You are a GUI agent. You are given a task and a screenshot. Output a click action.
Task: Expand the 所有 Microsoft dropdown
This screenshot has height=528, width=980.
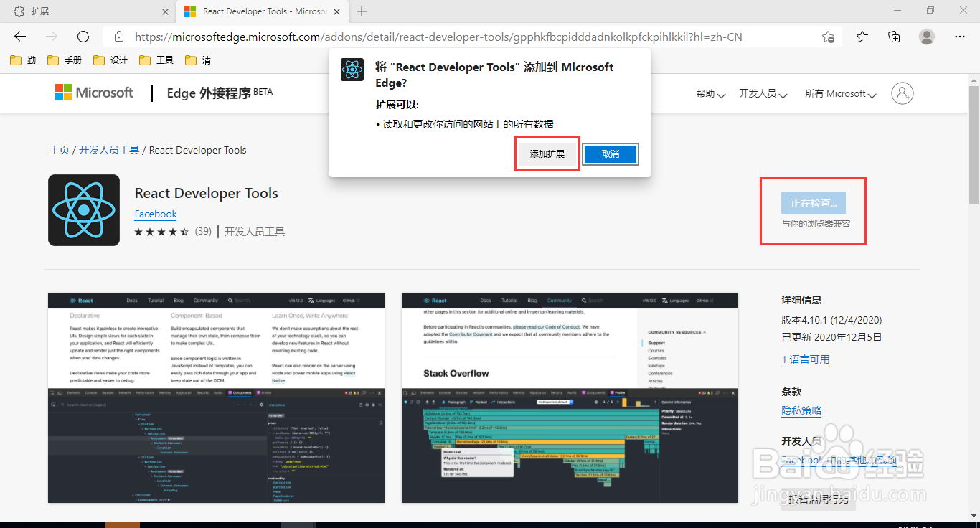[x=840, y=94]
